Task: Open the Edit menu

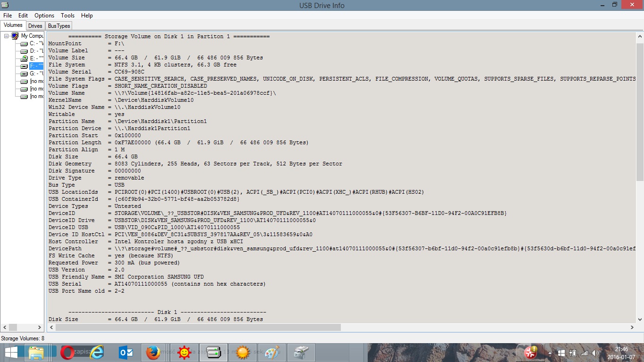Action: point(23,16)
